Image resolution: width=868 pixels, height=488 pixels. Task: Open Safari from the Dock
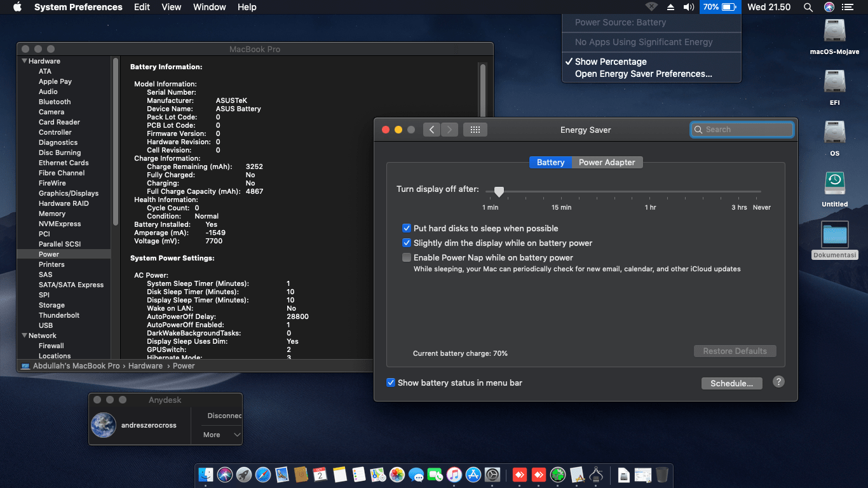tap(262, 475)
